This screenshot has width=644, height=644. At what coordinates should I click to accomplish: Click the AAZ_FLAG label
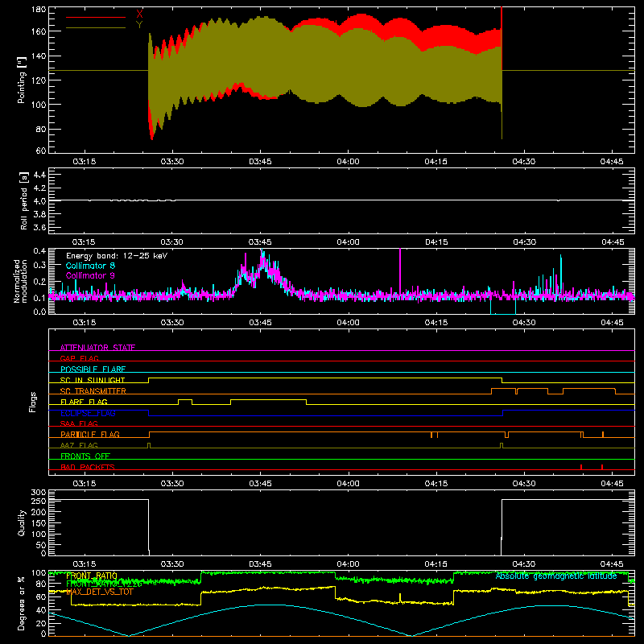pos(79,445)
